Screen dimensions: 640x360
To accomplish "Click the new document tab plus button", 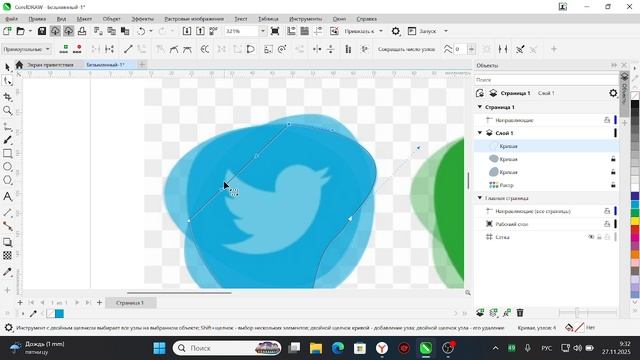I will tap(142, 64).
